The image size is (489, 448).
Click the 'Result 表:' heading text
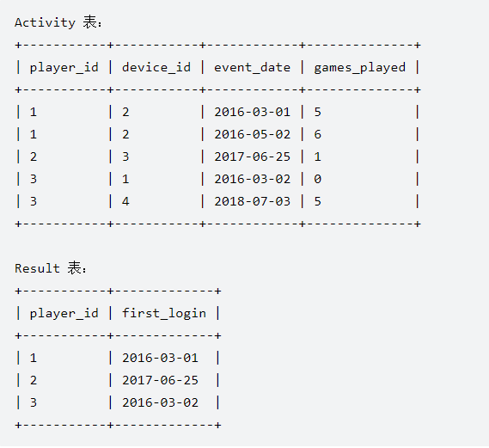(x=51, y=268)
